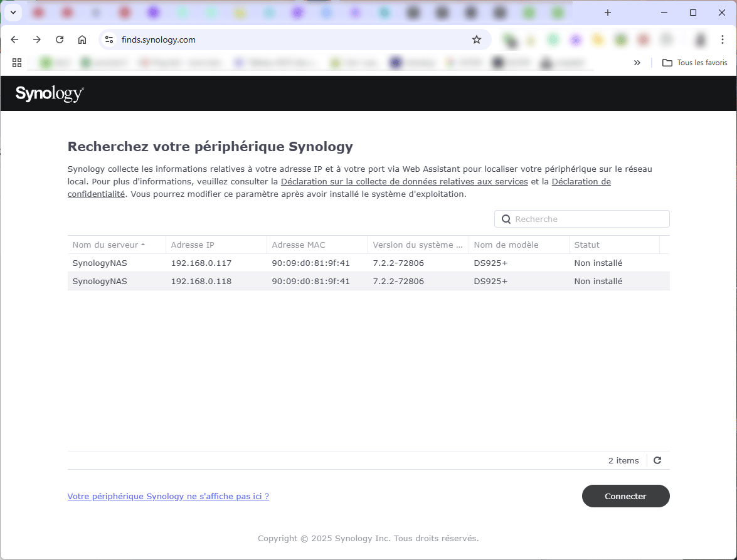737x560 pixels.
Task: Sort by Nom du serveur column
Action: click(x=117, y=245)
